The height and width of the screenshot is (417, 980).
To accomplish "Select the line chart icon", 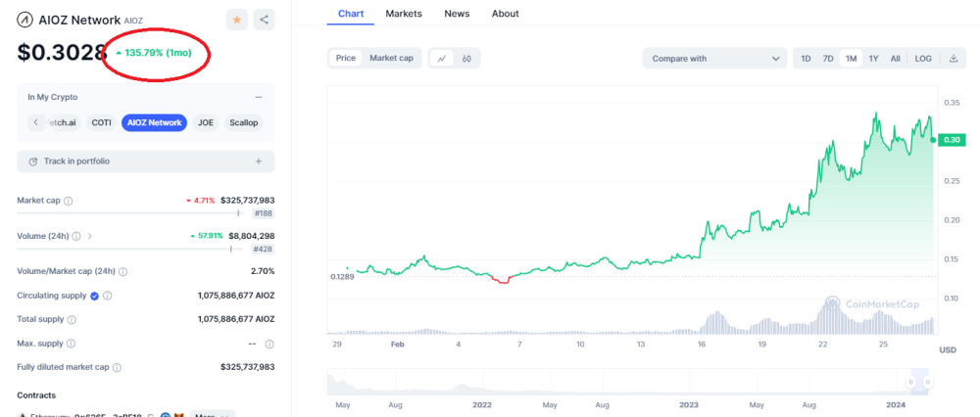I will tap(442, 59).
